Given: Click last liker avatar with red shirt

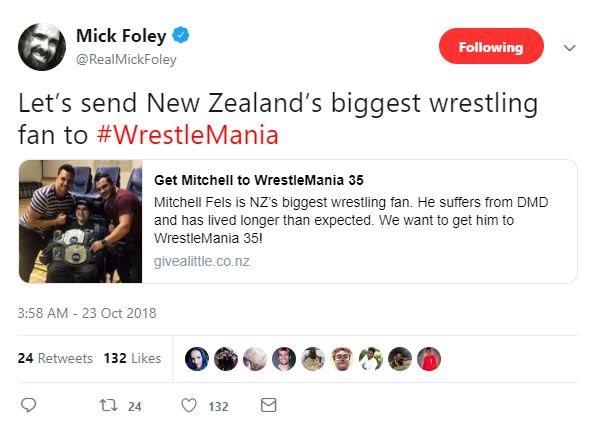Looking at the screenshot, I should click(x=429, y=359).
